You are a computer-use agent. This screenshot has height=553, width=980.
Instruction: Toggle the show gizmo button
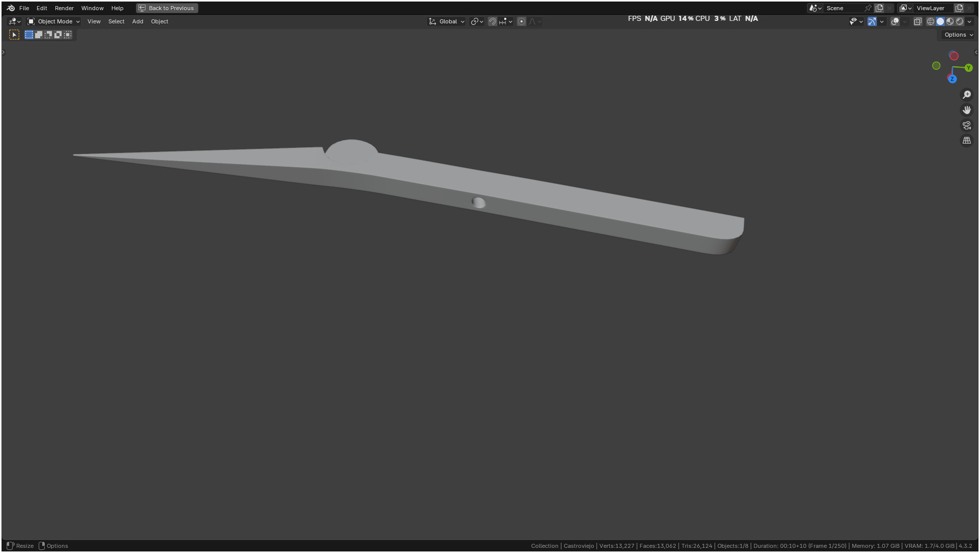[872, 21]
